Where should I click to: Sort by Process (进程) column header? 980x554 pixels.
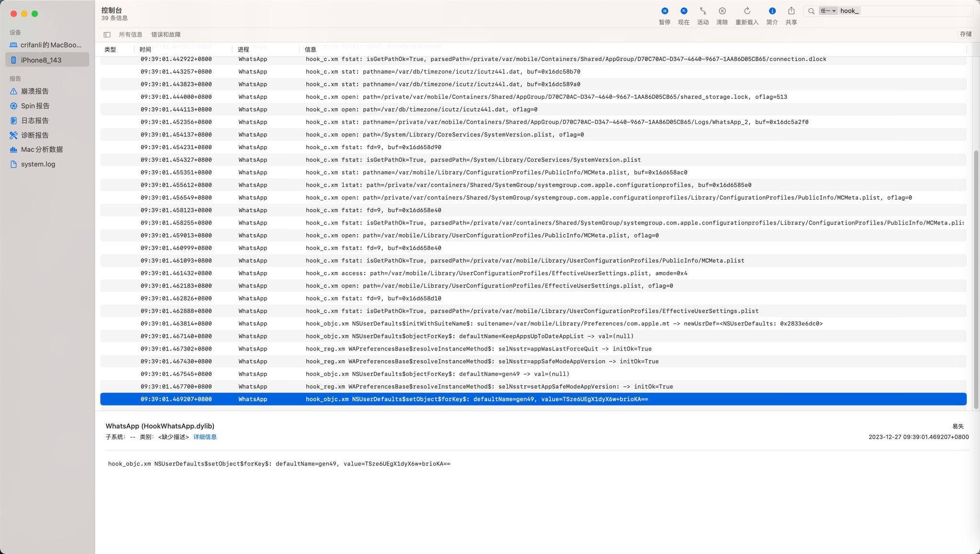coord(243,49)
